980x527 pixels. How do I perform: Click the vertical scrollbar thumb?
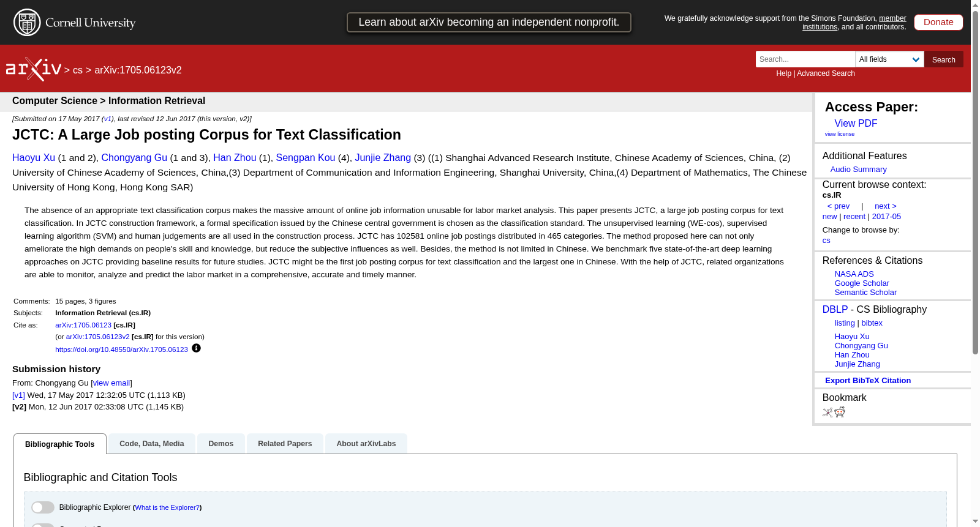975,182
